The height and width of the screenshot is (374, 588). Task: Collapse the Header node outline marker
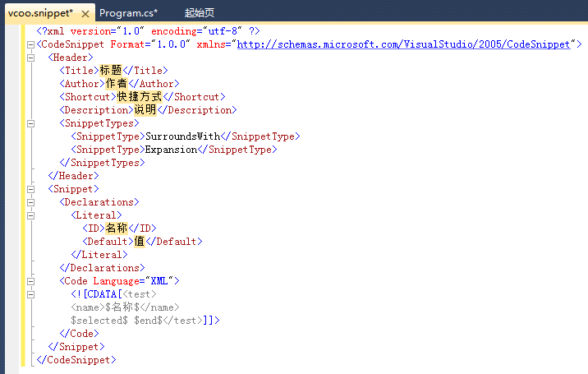click(31, 58)
